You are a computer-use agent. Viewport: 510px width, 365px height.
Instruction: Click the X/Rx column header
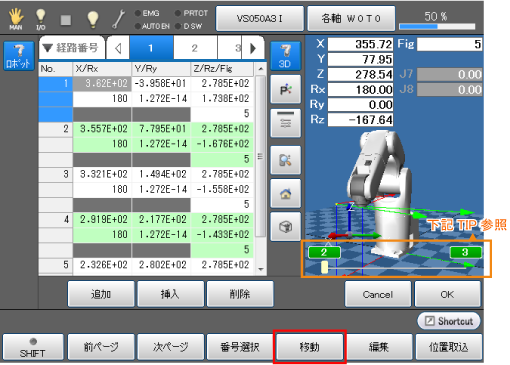point(102,69)
